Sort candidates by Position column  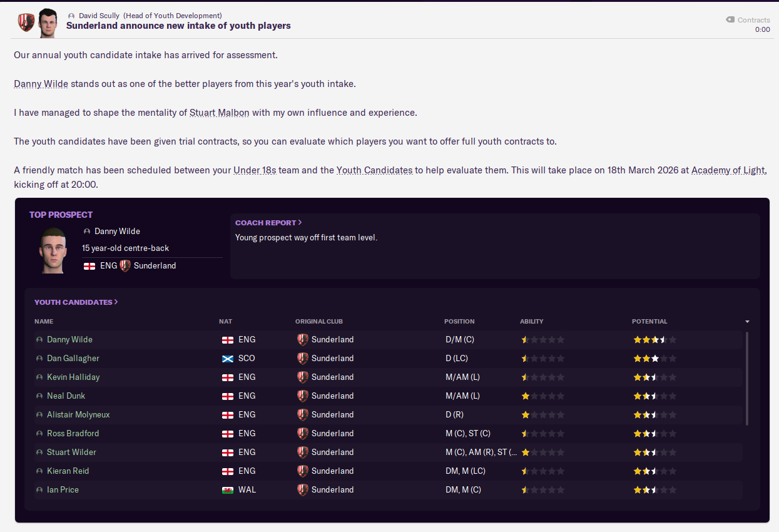tap(459, 322)
